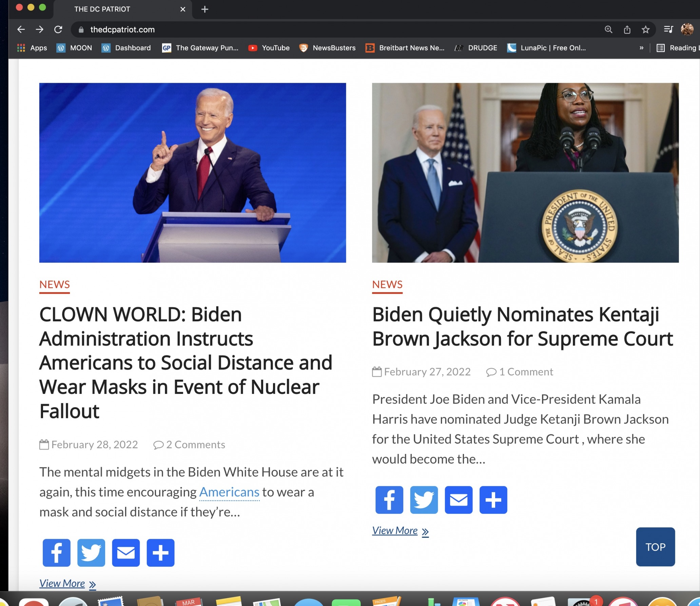The image size is (700, 606).
Task: Open the Reading List
Action: [x=678, y=48]
